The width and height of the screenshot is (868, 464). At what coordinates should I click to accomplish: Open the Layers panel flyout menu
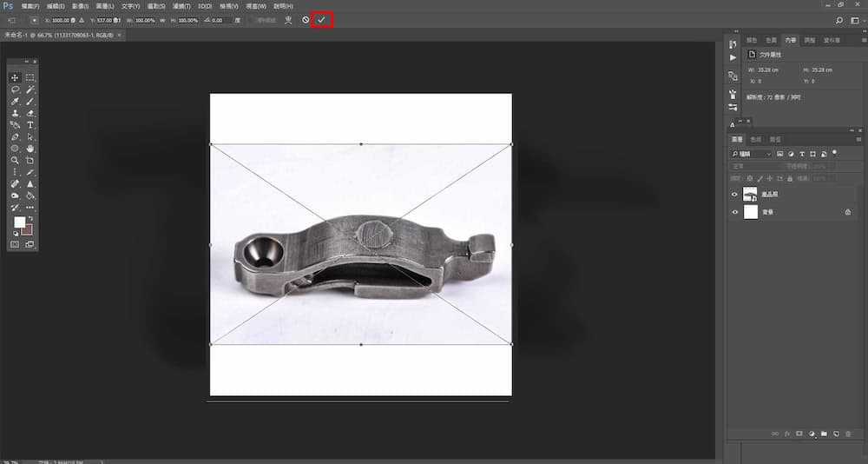[x=858, y=140]
